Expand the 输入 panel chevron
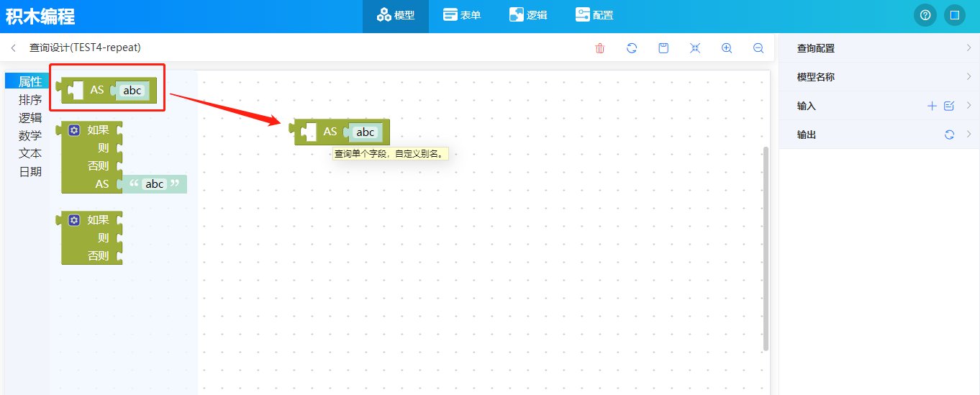 tap(968, 106)
